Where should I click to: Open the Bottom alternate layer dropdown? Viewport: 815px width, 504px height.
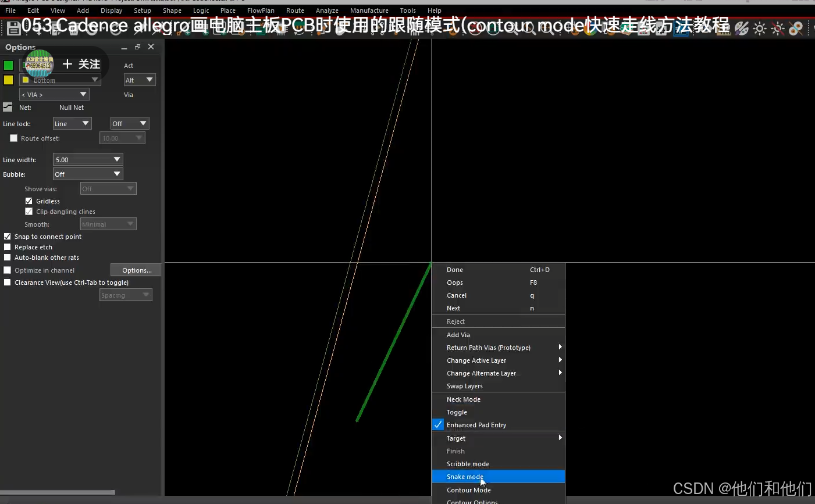coord(60,80)
